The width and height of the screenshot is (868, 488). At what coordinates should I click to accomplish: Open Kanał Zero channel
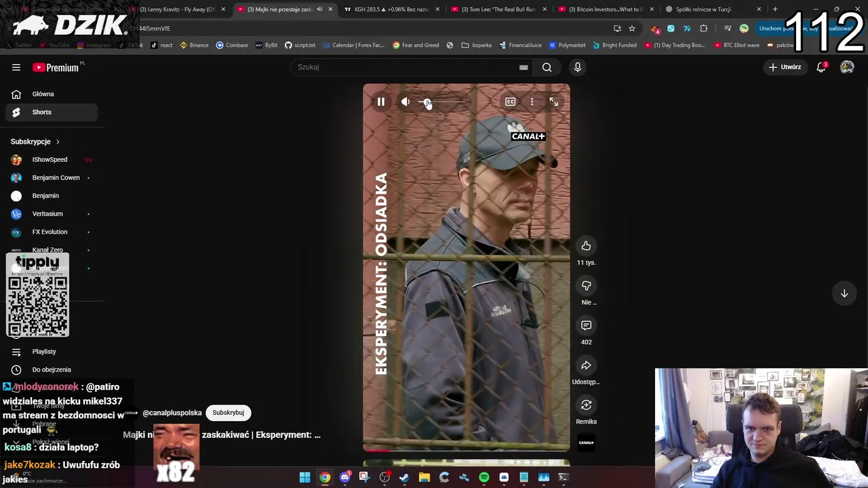click(x=51, y=249)
